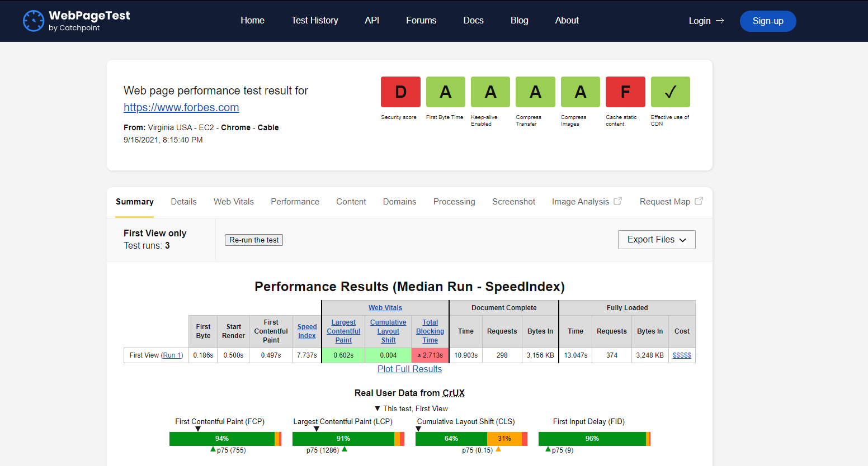
Task: Open the About page
Action: coord(567,20)
